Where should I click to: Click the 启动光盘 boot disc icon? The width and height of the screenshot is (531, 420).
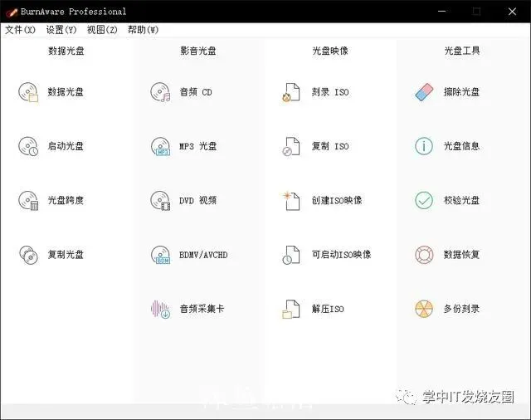28,146
